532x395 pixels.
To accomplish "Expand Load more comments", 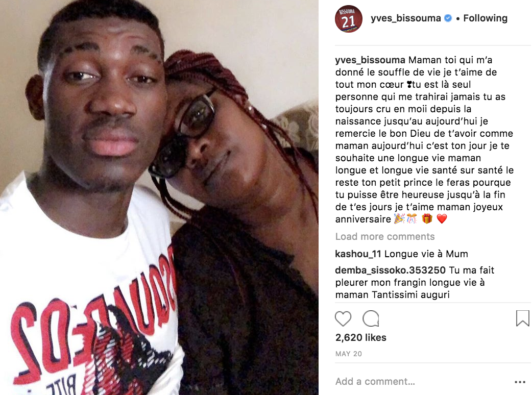I will (385, 236).
